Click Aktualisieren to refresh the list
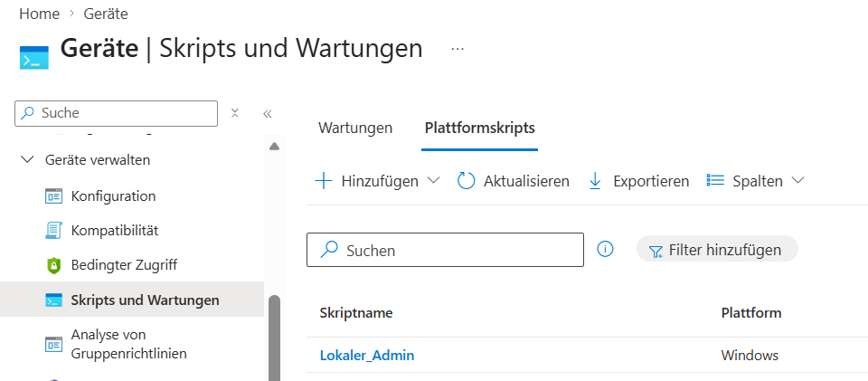Image resolution: width=868 pixels, height=381 pixels. 514,181
